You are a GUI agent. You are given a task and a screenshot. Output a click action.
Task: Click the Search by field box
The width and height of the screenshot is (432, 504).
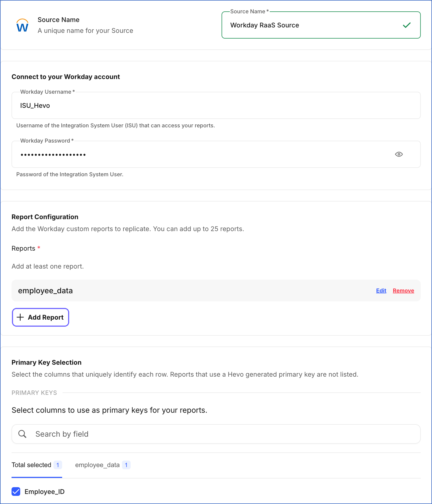(216, 434)
